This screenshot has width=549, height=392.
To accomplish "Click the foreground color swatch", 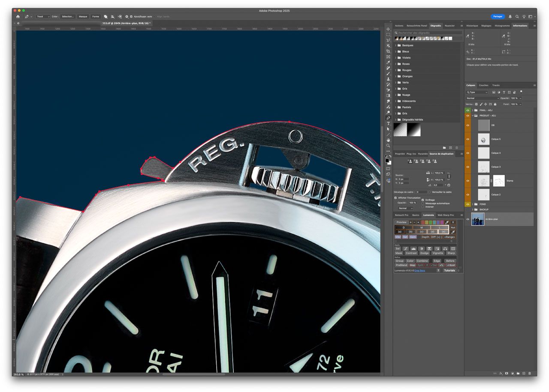I will 387,160.
